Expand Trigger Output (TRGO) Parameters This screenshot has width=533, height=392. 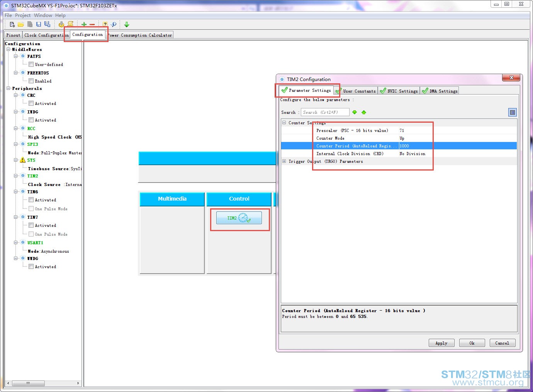(x=284, y=161)
